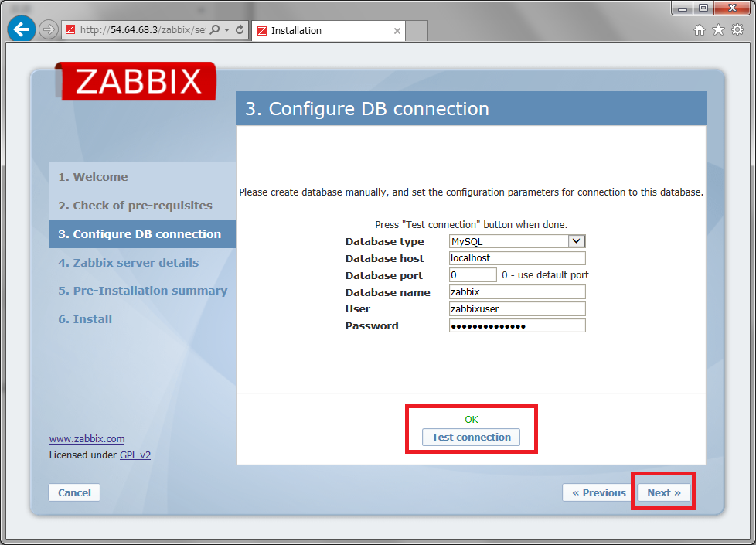Reload the page with the refresh icon

(x=240, y=30)
